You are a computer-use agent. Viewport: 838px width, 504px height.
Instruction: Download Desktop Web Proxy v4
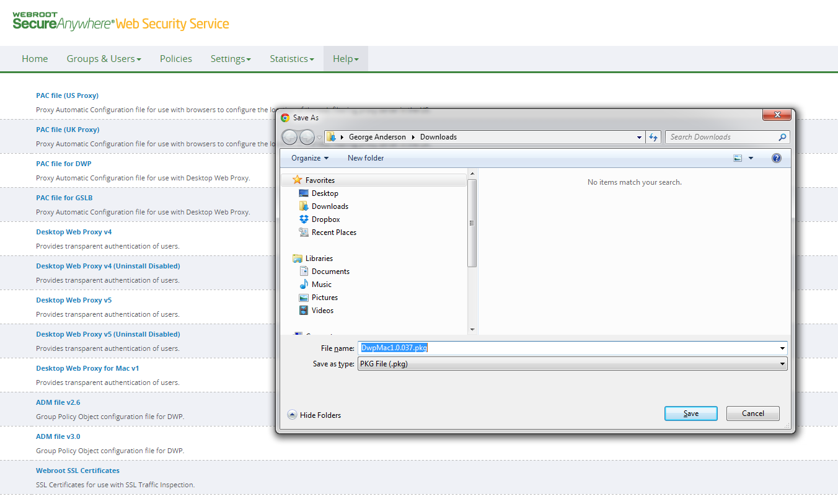pos(74,232)
